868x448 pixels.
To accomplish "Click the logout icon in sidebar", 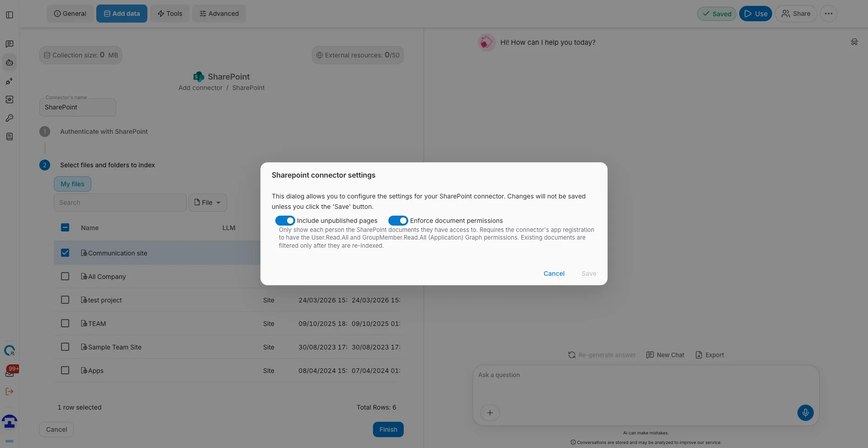I will (9, 391).
